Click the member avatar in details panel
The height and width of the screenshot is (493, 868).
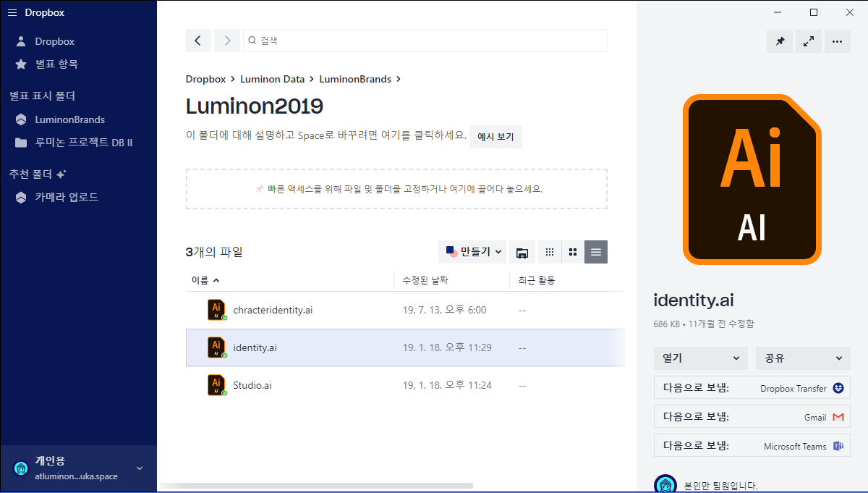click(665, 485)
